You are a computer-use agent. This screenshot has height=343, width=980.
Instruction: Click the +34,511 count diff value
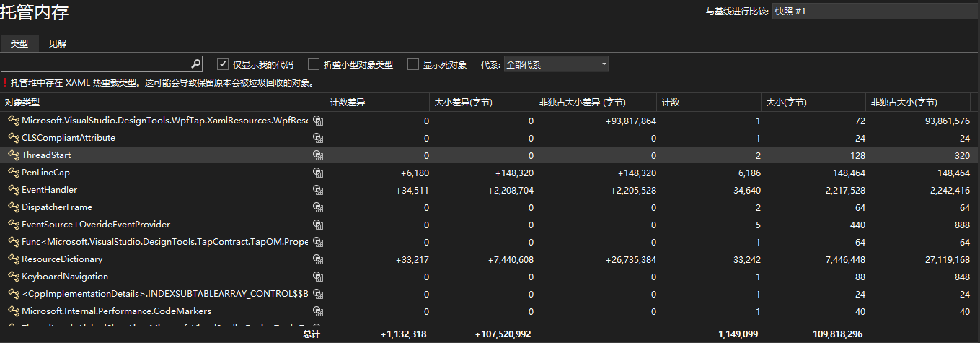click(x=412, y=191)
